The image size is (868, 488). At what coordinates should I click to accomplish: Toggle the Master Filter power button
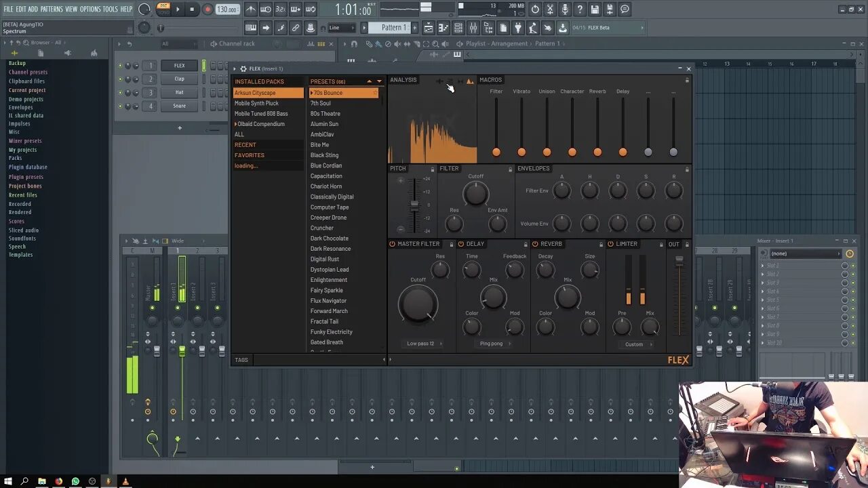pyautogui.click(x=392, y=244)
